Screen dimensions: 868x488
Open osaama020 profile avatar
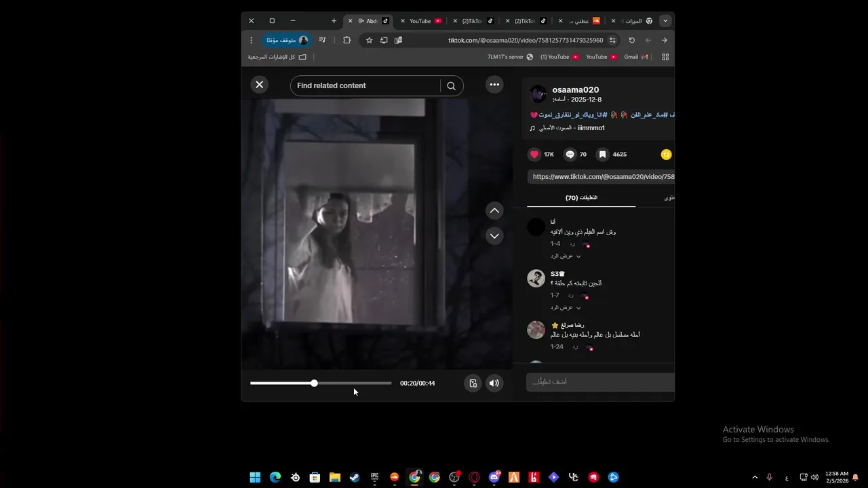coord(538,94)
